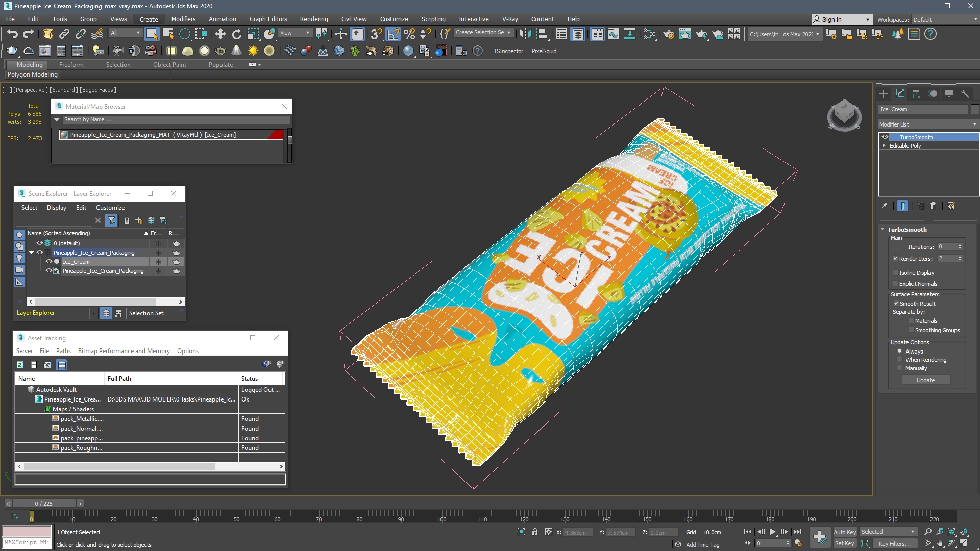The height and width of the screenshot is (551, 980).
Task: Enable the Isoline Display checkbox
Action: point(896,273)
